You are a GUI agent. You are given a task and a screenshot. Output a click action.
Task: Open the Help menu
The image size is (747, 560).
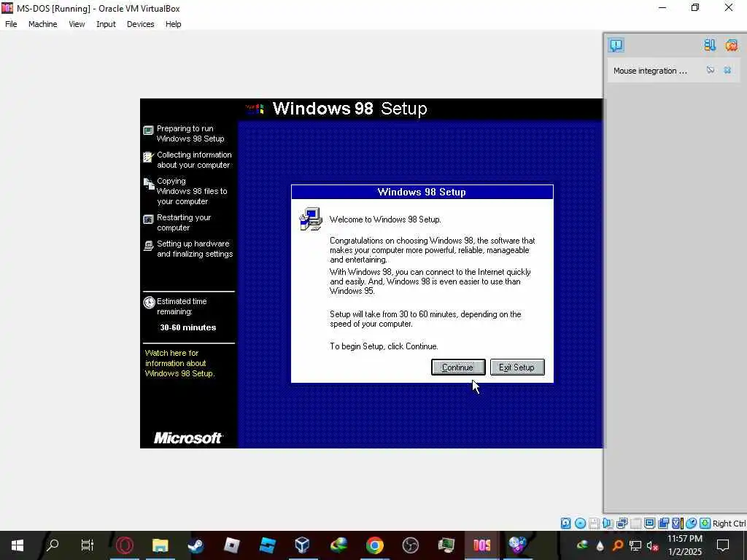(x=174, y=24)
